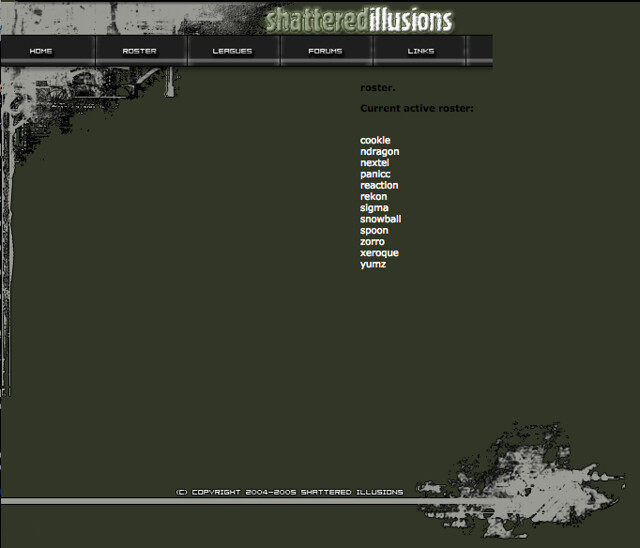Select snowball in the roster
Screen dimensions: 640x548
(380, 219)
